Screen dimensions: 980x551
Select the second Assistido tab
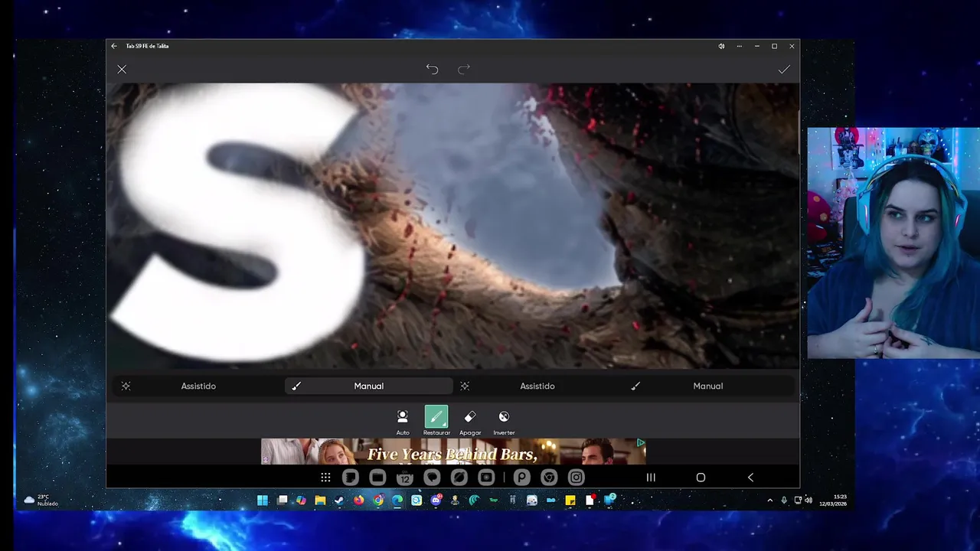[x=537, y=386]
